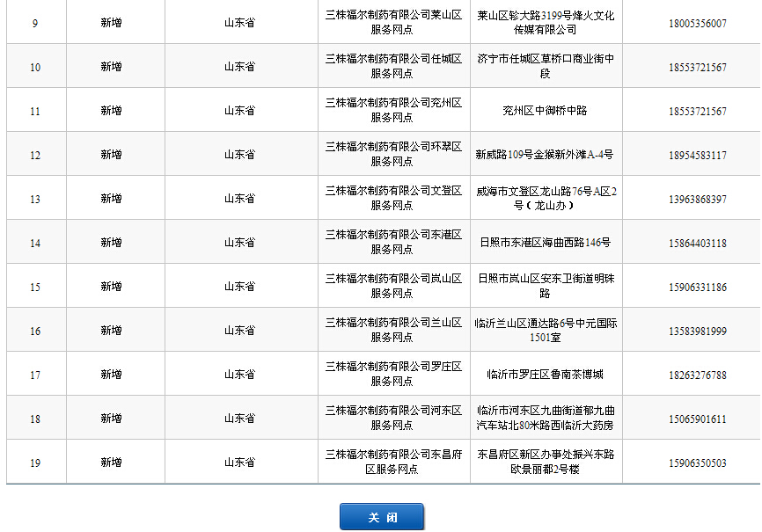Image resolution: width=762 pixels, height=532 pixels.
Task: Click address 莱山区轸大路3199号烽火文化传媒有限公司
Action: tap(546, 22)
